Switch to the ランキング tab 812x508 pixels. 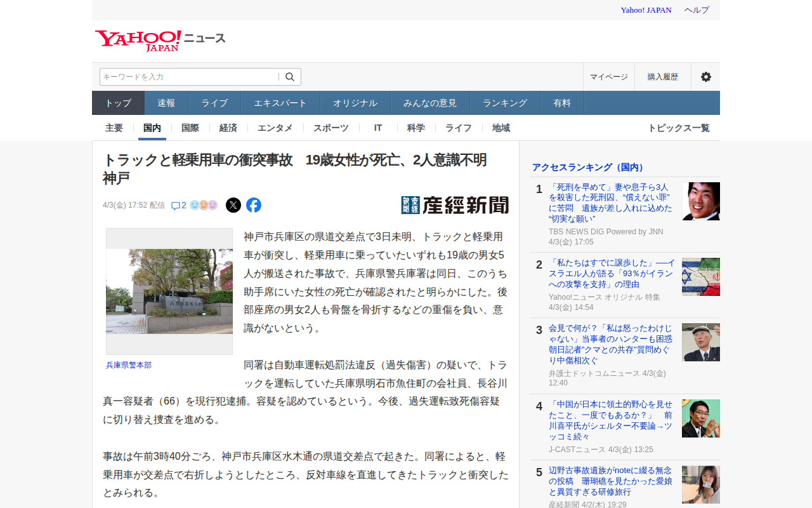pyautogui.click(x=504, y=103)
